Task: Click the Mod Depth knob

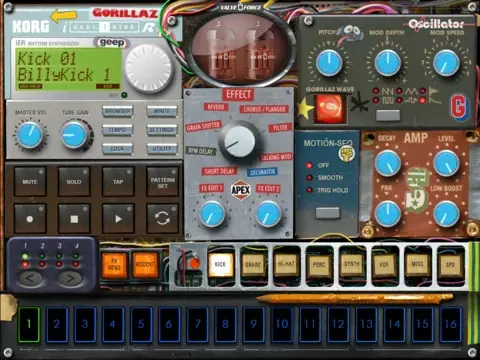Action: [x=387, y=63]
